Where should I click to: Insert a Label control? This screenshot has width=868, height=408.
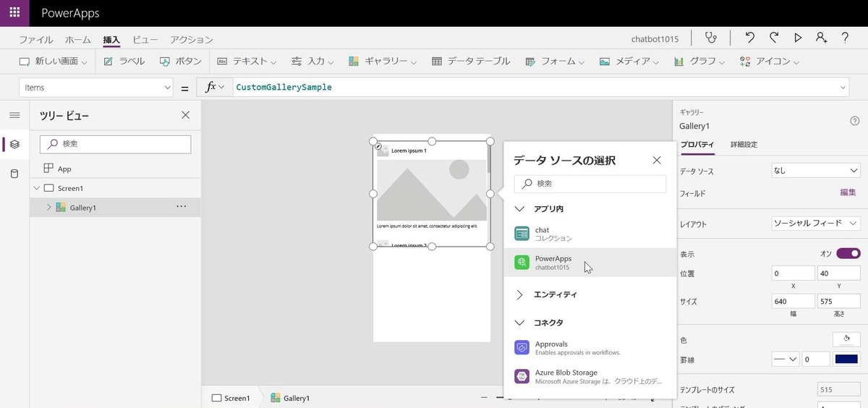[124, 61]
